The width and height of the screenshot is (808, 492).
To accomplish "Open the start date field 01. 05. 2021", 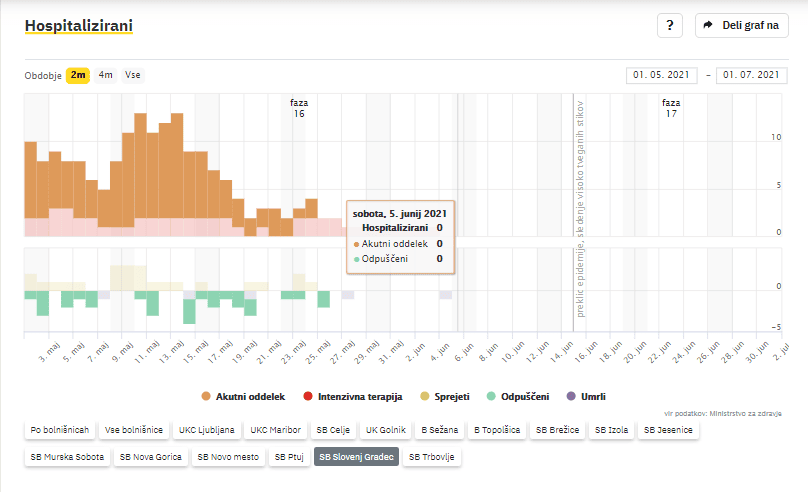I will [661, 75].
